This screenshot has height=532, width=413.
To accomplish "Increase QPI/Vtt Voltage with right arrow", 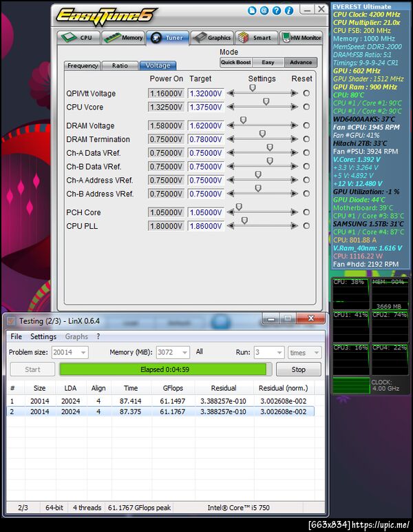I will pyautogui.click(x=294, y=93).
